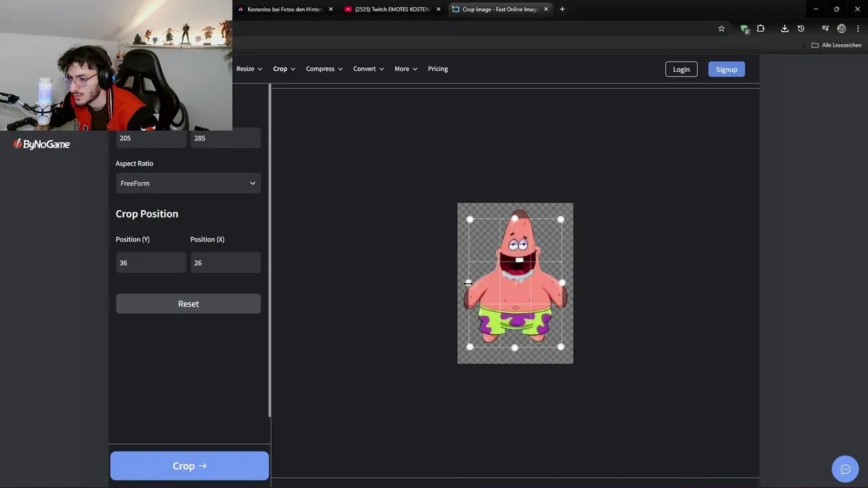Open the Alle Lesezeichen bookmarks folder
The width and height of the screenshot is (868, 488).
tap(836, 45)
